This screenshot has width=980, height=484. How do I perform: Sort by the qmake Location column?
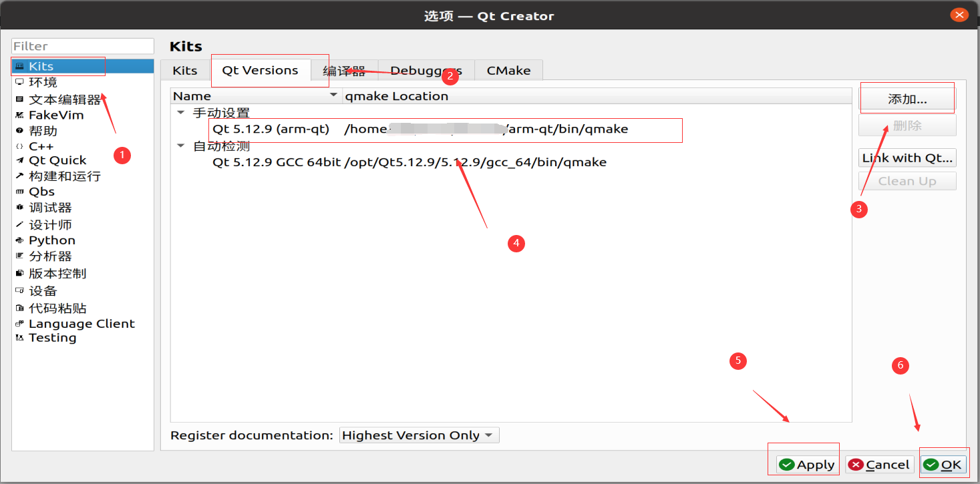coord(597,96)
